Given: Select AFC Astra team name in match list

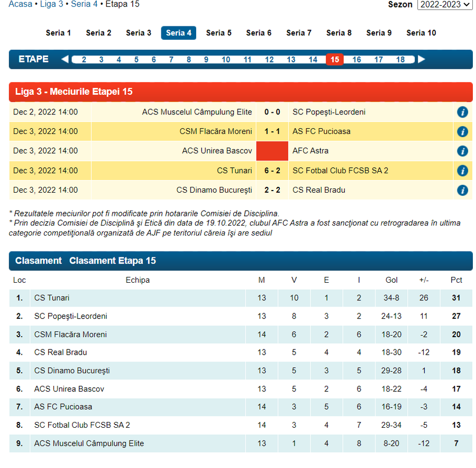Looking at the screenshot, I should point(310,151).
